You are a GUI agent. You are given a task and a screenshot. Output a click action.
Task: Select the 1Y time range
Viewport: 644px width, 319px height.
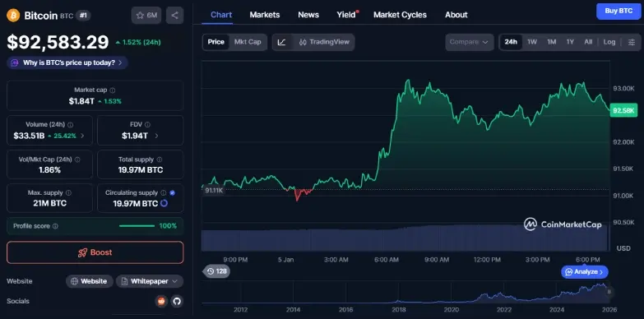[x=570, y=42]
